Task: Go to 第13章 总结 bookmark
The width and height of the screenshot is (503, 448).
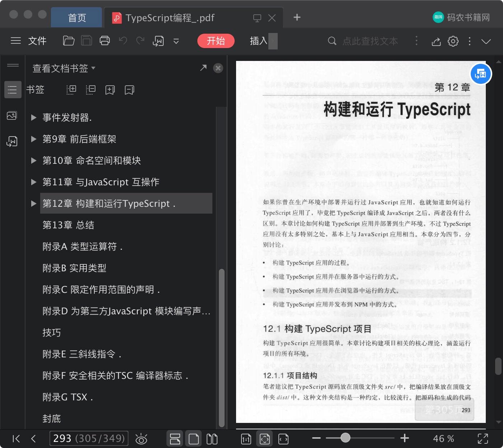Action: [68, 225]
